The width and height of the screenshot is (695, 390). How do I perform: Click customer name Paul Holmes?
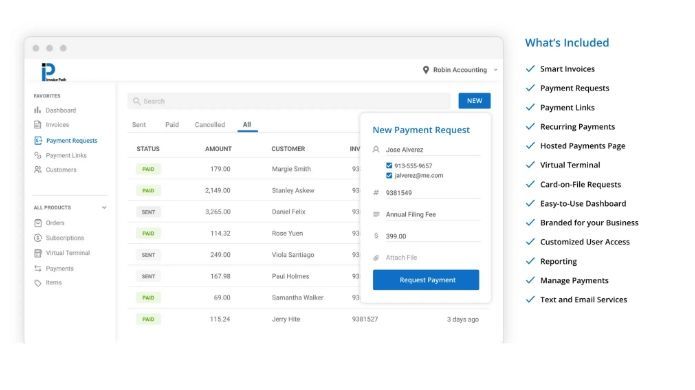[x=290, y=277]
